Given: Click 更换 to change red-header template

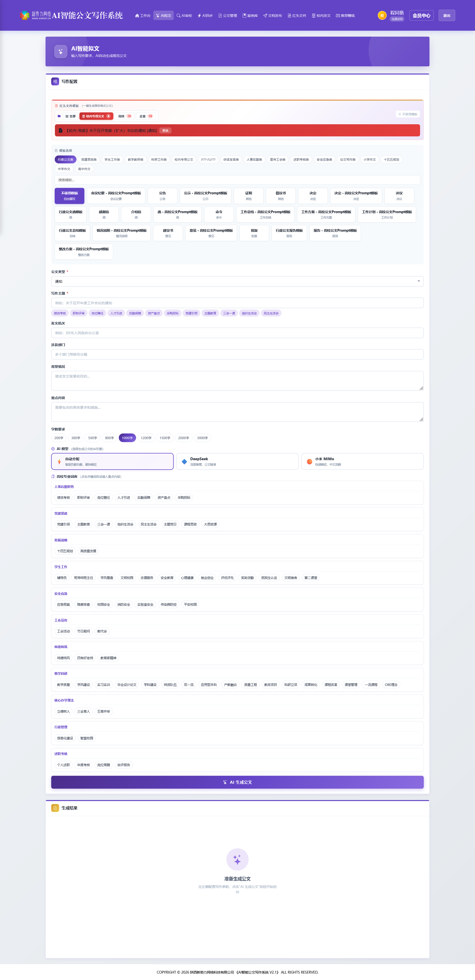Looking at the screenshot, I should click(x=166, y=130).
